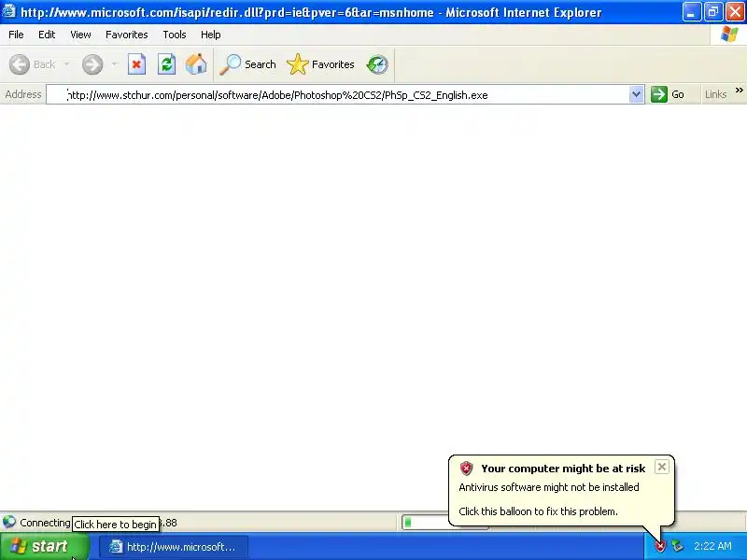Minimize the Internet Explorer window
This screenshot has height=560, width=747.
tap(692, 12)
